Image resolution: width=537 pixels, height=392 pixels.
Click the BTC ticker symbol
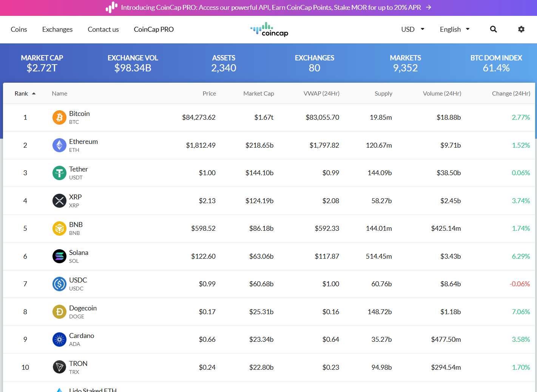74,122
